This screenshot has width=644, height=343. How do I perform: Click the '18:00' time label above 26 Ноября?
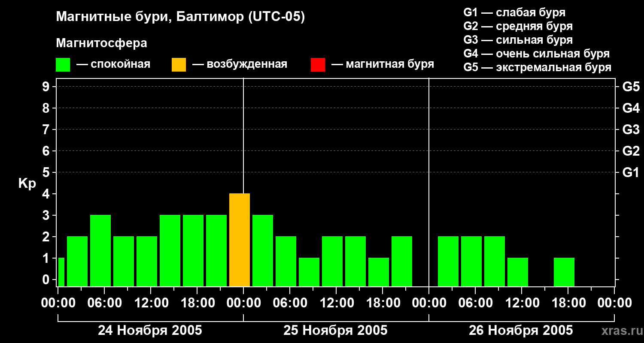click(568, 303)
